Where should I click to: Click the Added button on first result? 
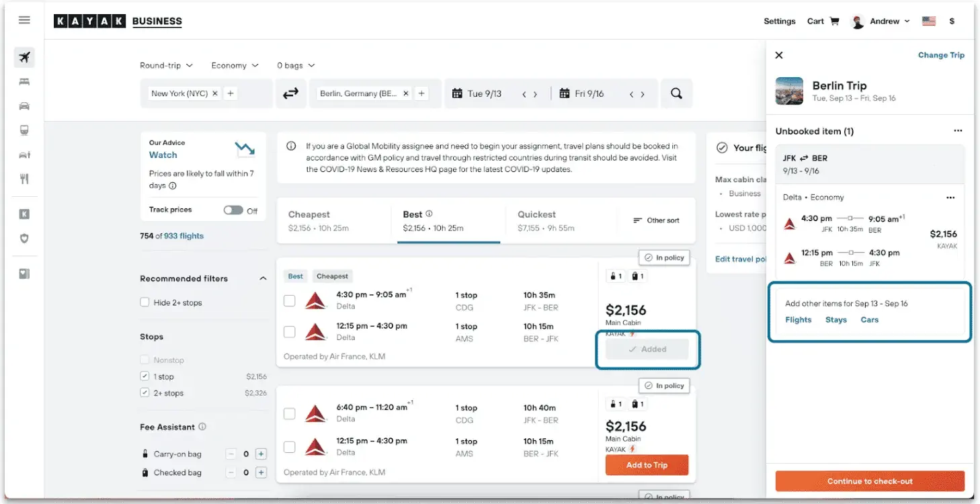647,349
